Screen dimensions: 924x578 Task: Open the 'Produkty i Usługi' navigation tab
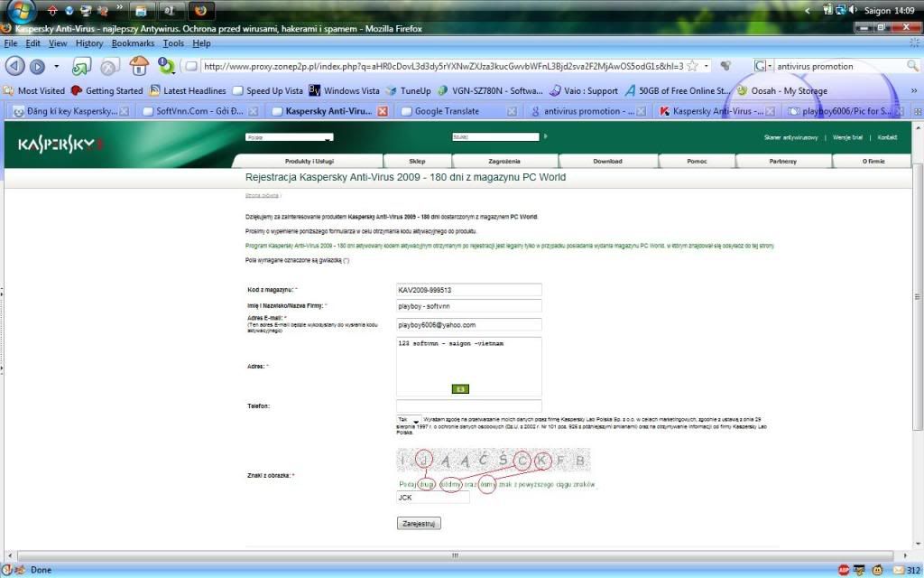(x=309, y=161)
